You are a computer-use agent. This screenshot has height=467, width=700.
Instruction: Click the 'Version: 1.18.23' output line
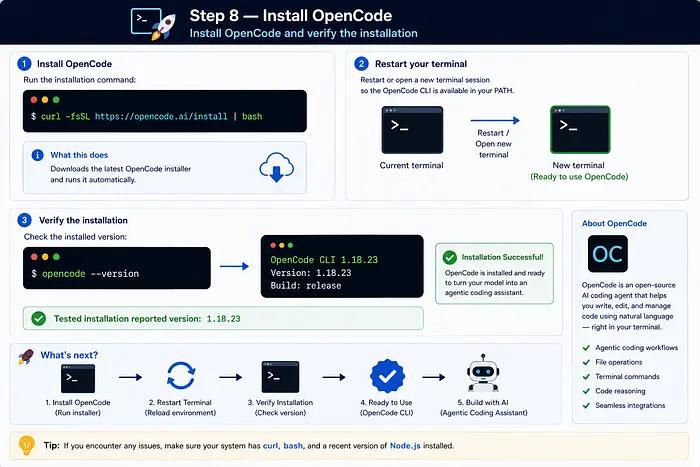pos(311,273)
